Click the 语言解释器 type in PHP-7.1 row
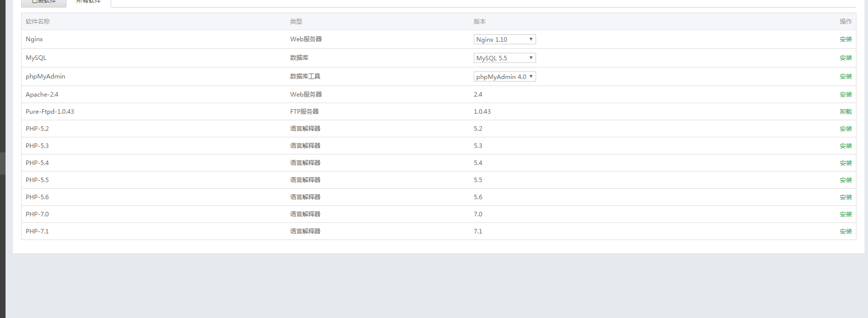Image resolution: width=868 pixels, height=318 pixels. [305, 231]
